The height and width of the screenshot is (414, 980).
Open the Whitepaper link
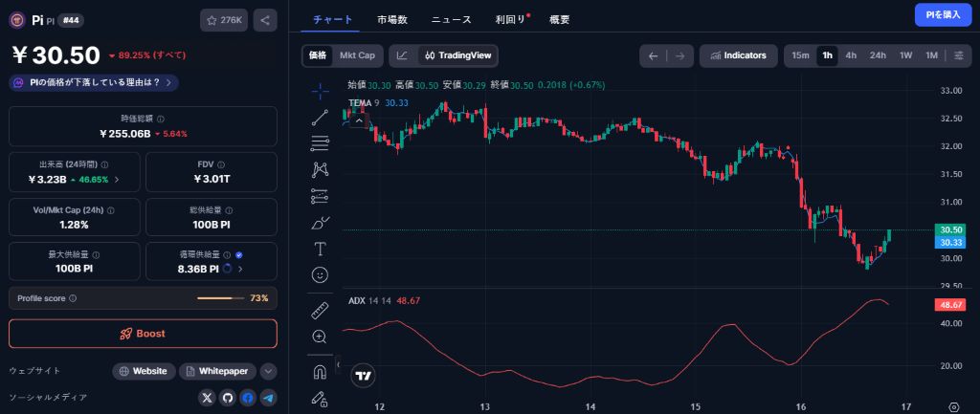[x=217, y=372]
